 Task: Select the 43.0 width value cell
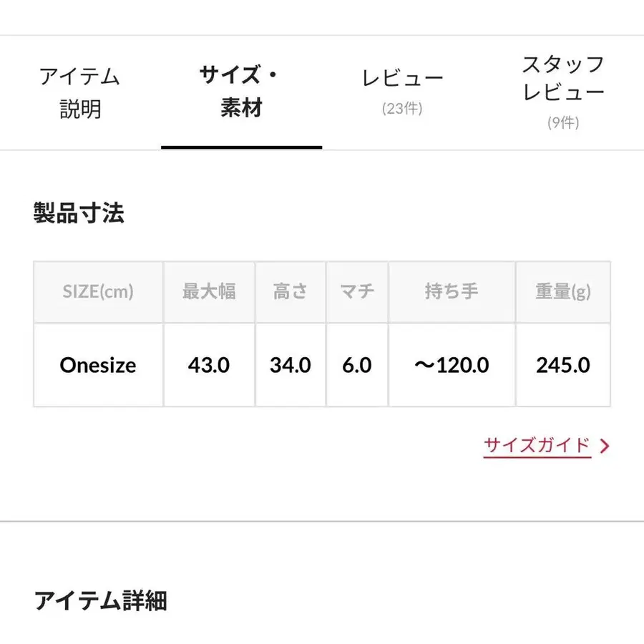pos(209,365)
